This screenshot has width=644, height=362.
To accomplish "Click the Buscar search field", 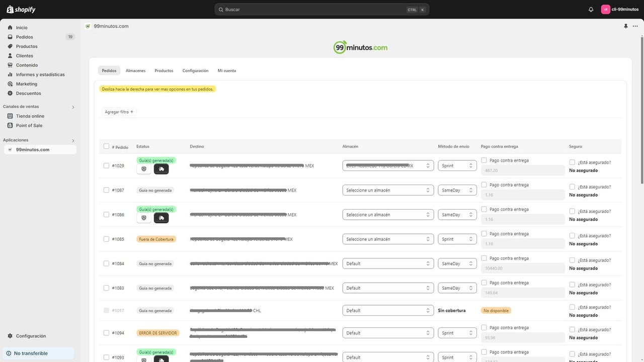I will [322, 10].
